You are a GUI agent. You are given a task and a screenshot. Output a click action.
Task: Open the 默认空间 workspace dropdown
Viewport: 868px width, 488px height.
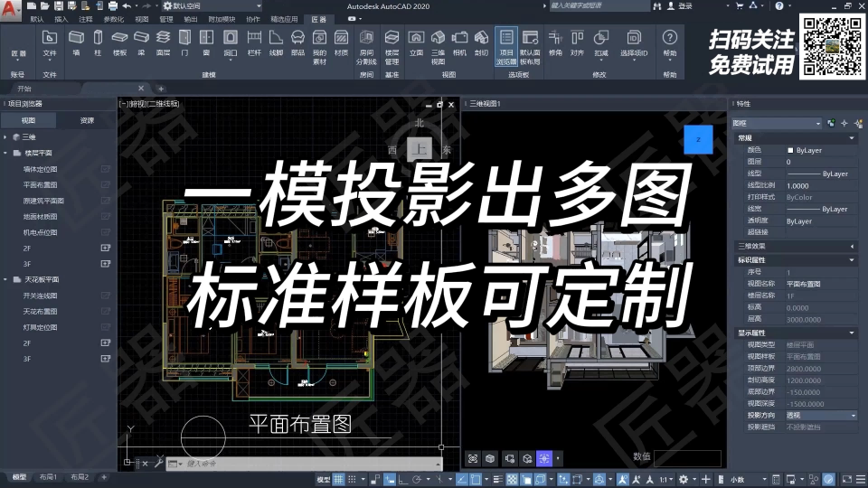(x=212, y=6)
